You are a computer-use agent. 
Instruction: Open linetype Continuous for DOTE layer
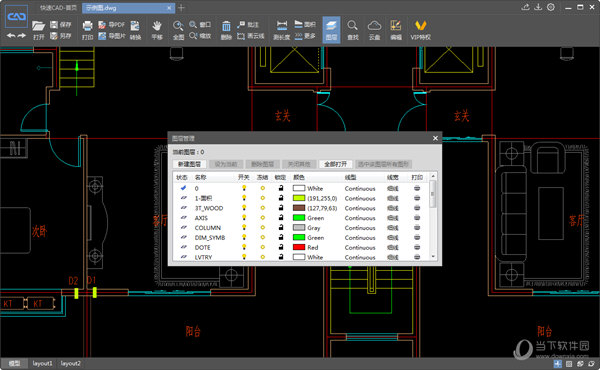coord(360,247)
